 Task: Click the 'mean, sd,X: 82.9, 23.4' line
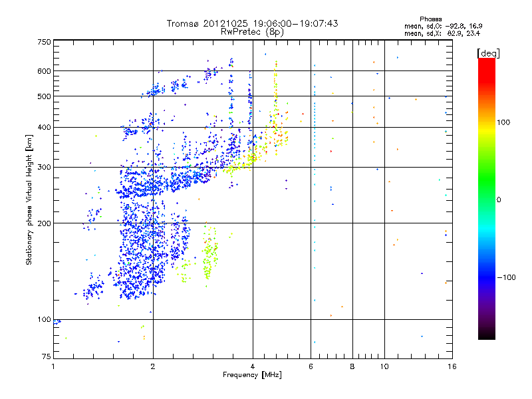click(442, 33)
